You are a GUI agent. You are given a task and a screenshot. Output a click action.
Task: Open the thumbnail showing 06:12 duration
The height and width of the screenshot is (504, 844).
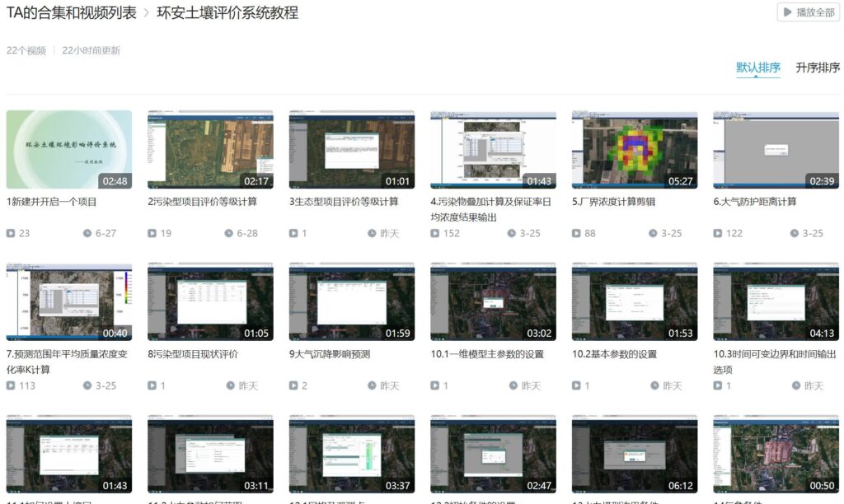click(635, 454)
